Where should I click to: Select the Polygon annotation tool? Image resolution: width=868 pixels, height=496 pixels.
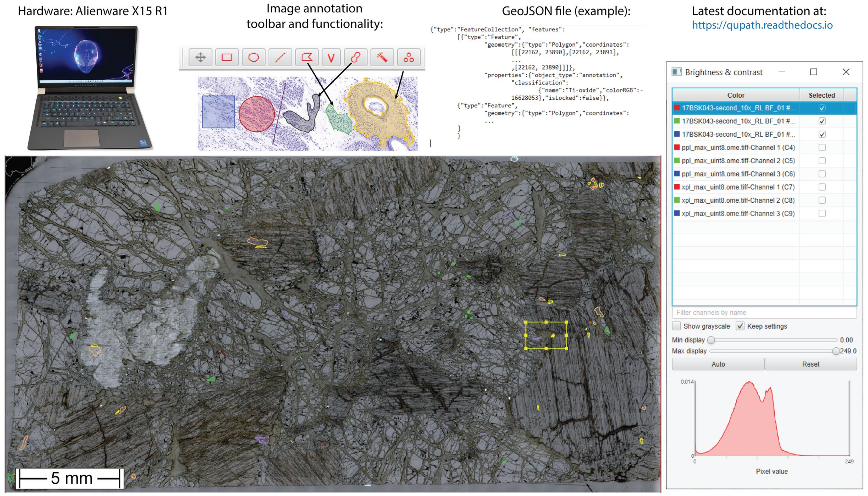306,57
